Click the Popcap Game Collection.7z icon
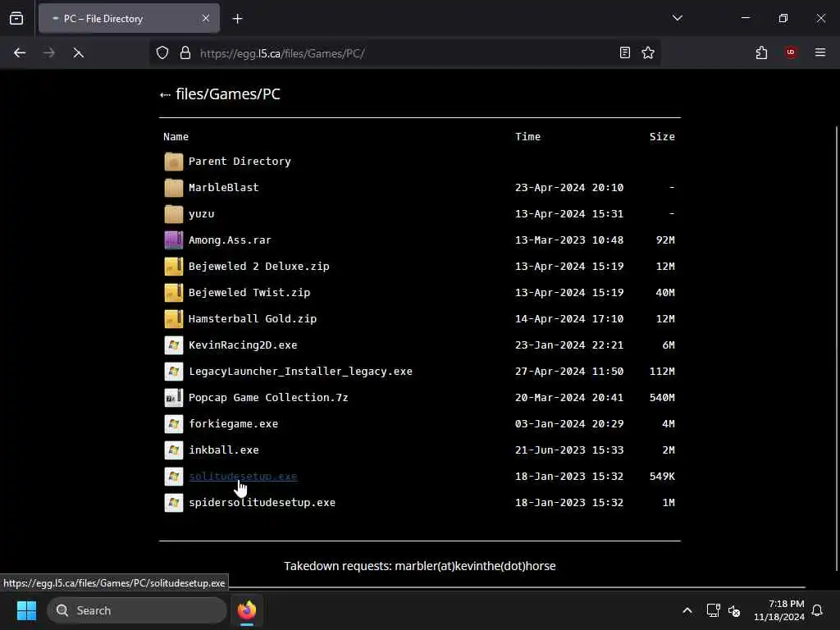Viewport: 840px width, 630px height. [174, 398]
